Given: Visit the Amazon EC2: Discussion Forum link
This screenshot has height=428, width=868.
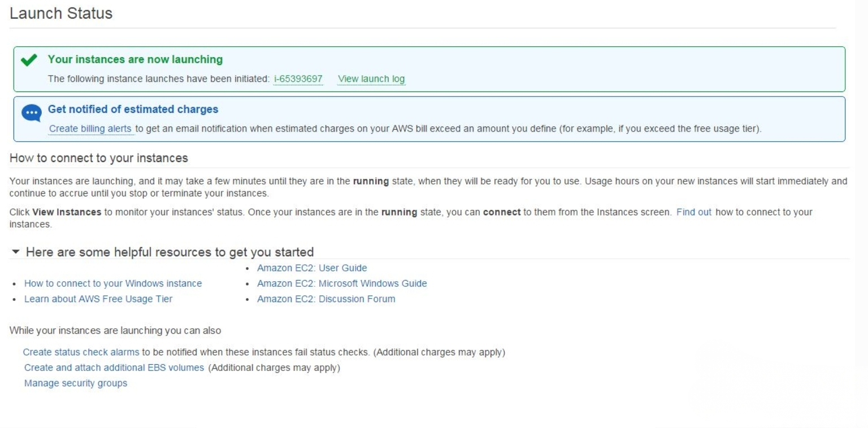Looking at the screenshot, I should point(326,299).
